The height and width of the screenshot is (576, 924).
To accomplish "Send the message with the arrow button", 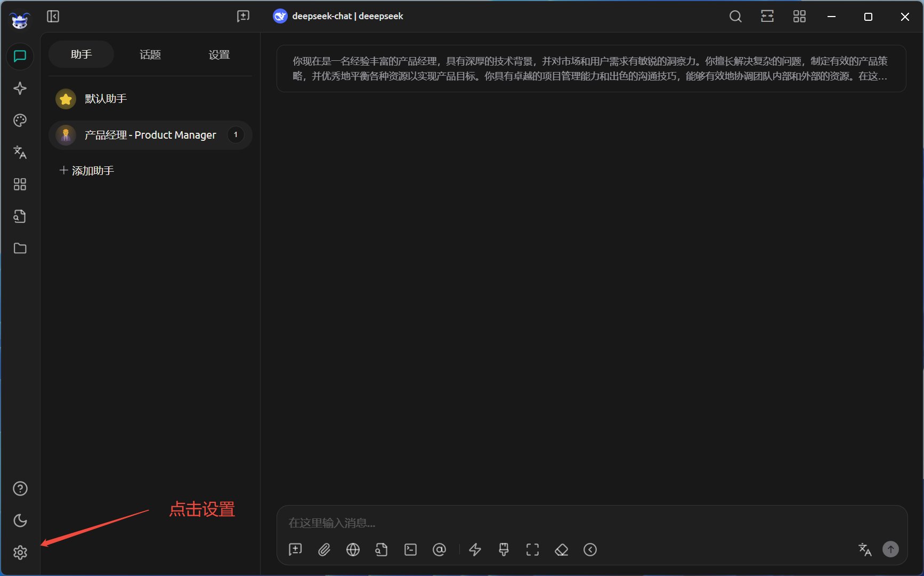I will click(890, 549).
